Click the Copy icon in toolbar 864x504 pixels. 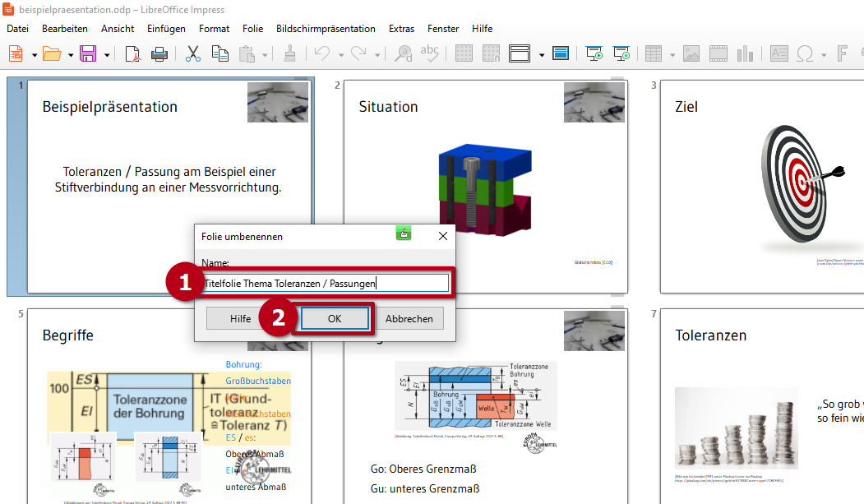click(x=219, y=54)
